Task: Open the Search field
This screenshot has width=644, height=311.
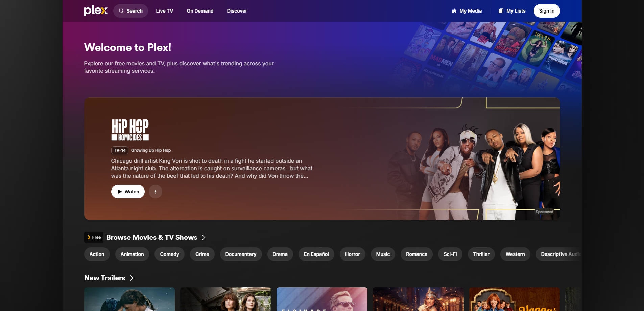Action: coord(130,11)
